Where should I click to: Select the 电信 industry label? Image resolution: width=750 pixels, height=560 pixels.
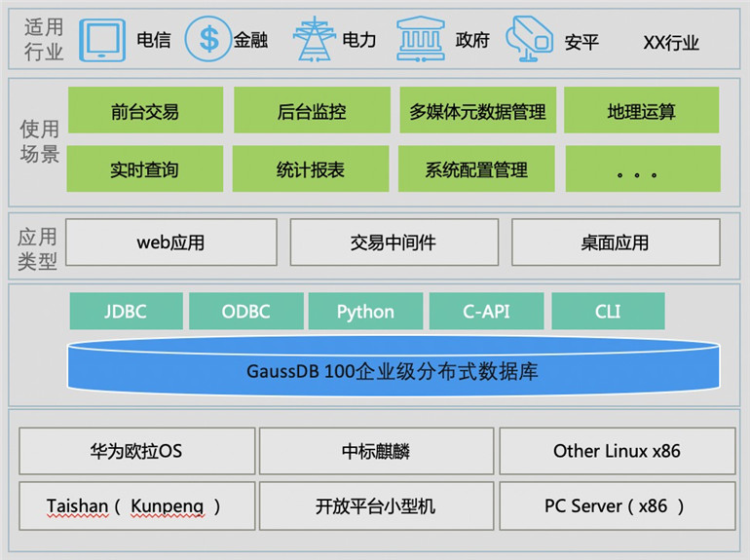tap(154, 40)
